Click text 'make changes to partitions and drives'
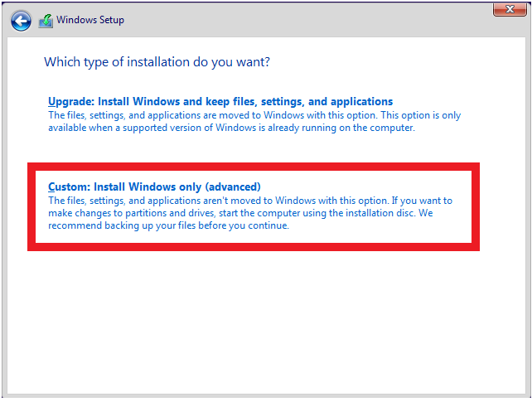Screen dimensions: 532x402 [x=132, y=213]
